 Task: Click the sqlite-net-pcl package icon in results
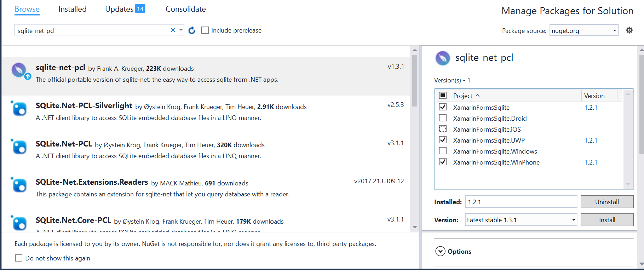[19, 70]
